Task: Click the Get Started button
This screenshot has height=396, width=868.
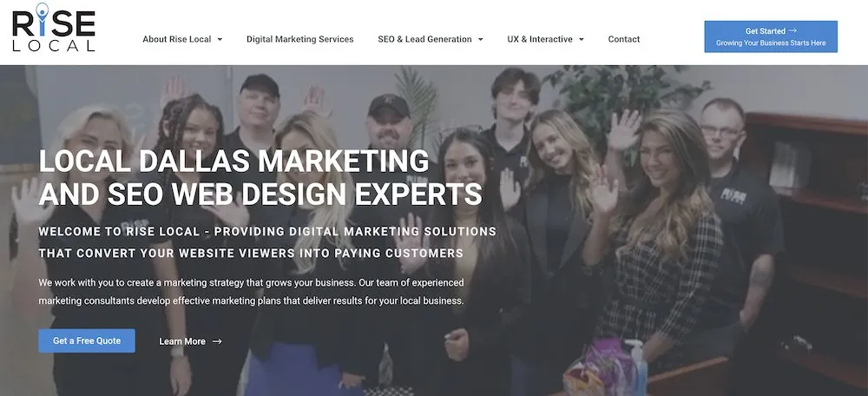Action: point(771,36)
